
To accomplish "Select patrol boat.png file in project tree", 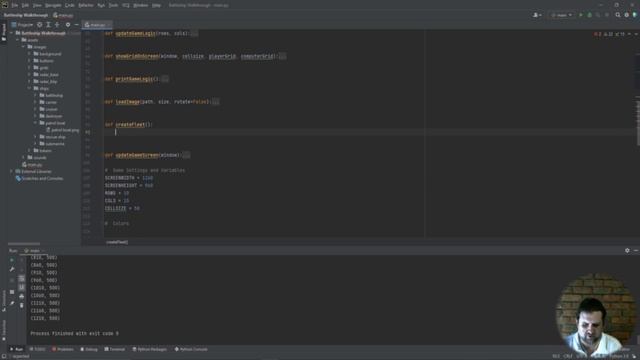I will pos(62,130).
